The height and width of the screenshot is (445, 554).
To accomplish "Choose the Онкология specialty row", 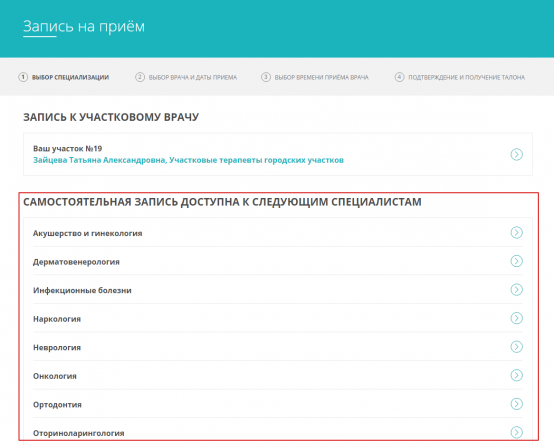I will (x=278, y=376).
